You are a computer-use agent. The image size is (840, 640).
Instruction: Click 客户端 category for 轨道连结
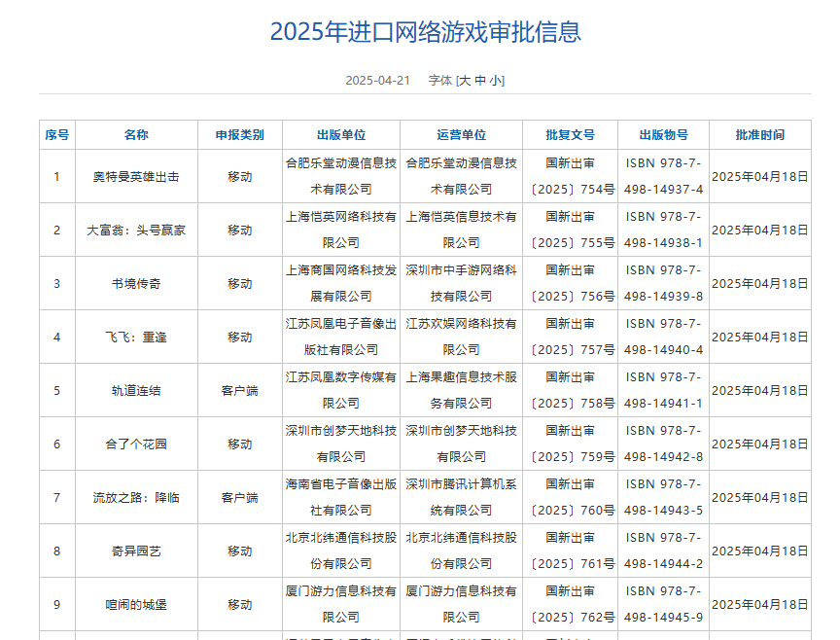[x=240, y=391]
